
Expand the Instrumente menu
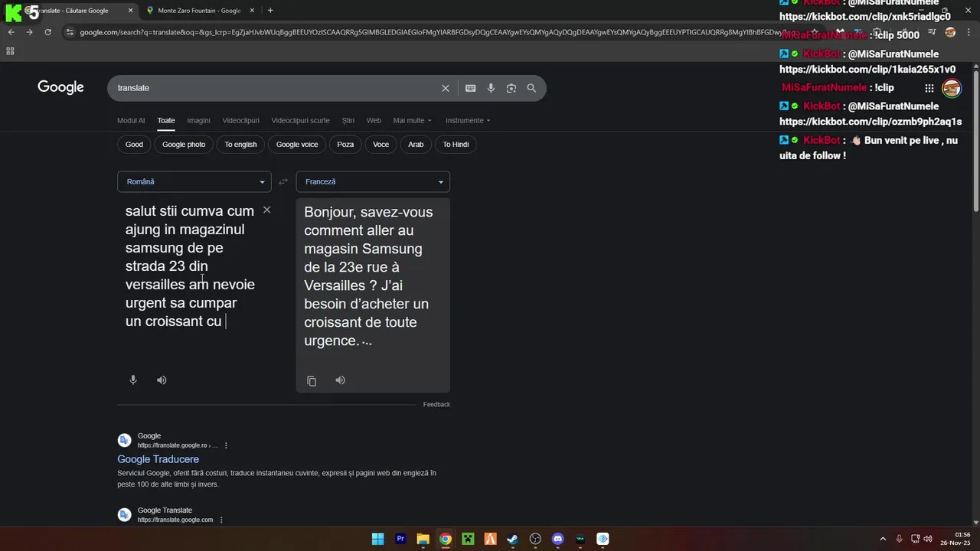pyautogui.click(x=468, y=120)
